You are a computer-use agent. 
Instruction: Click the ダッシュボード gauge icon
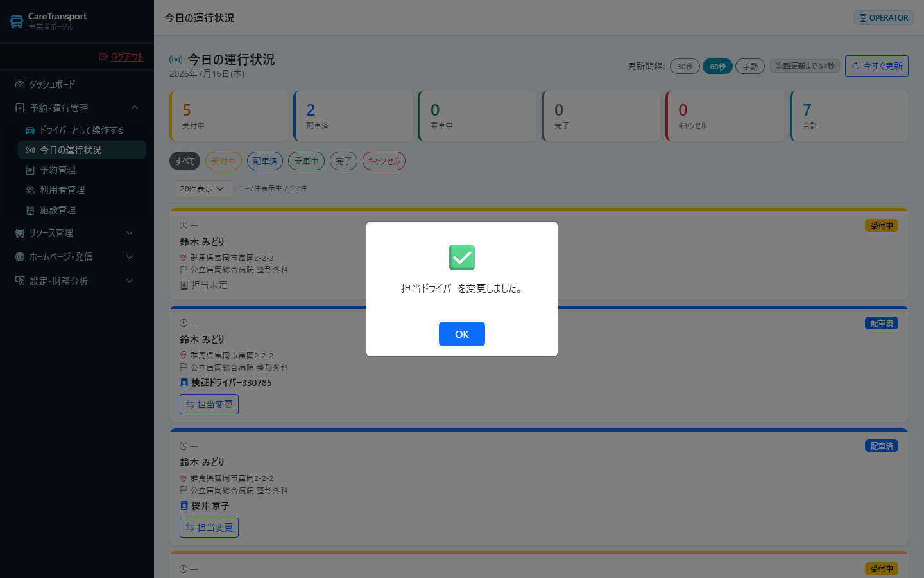coord(20,84)
